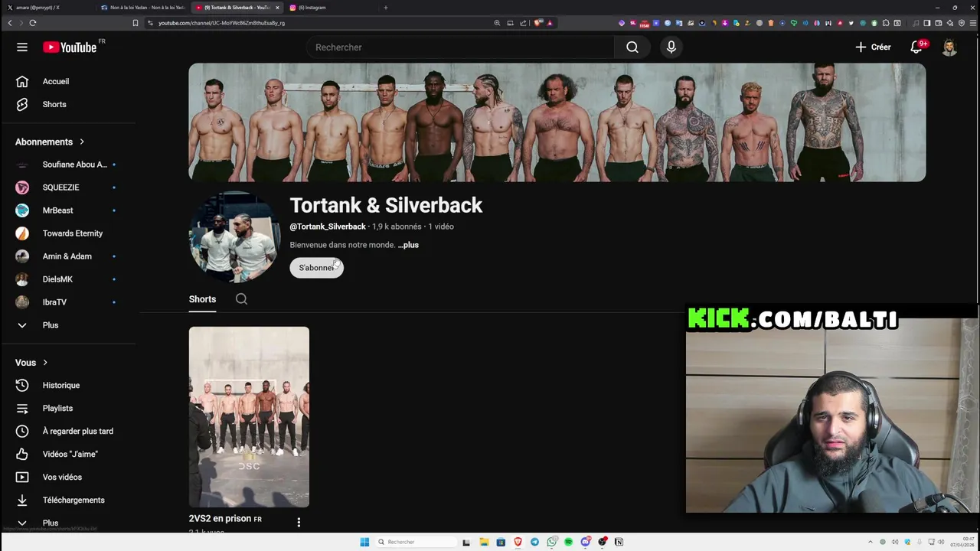Open the Amin & Adam subscription
Image resolution: width=980 pixels, height=551 pixels.
(68, 256)
